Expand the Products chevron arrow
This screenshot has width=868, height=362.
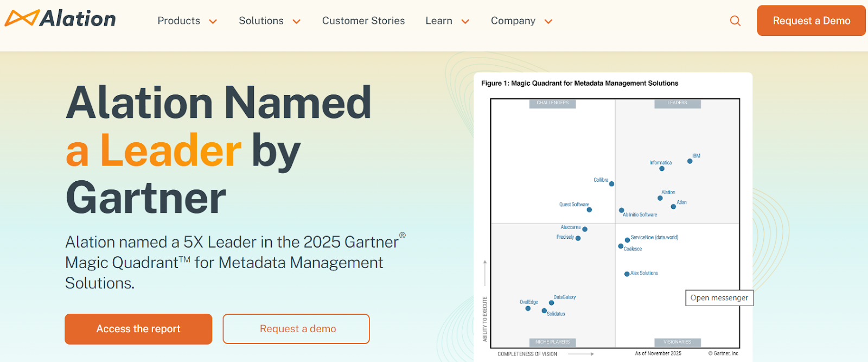tap(213, 22)
